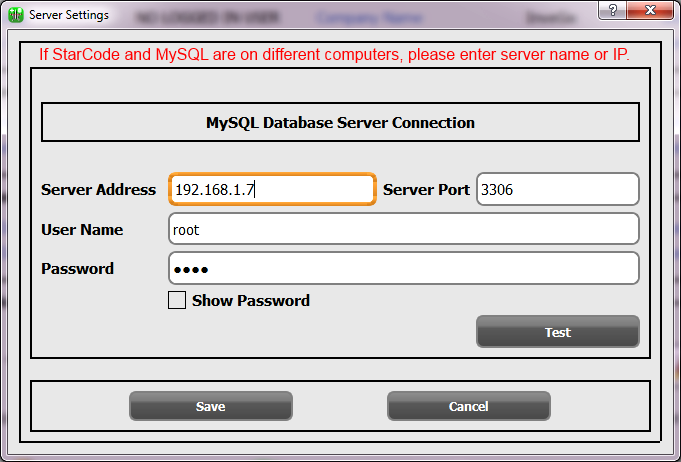Click inside the Password field

[403, 268]
